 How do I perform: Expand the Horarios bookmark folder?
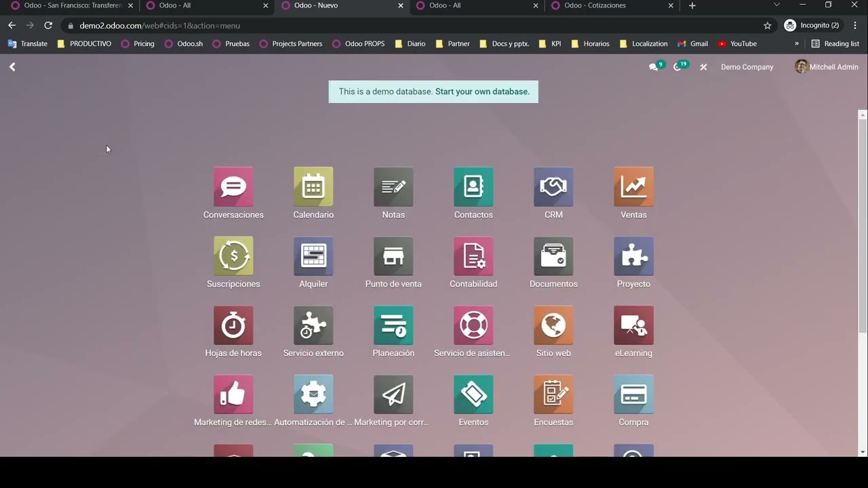(590, 43)
